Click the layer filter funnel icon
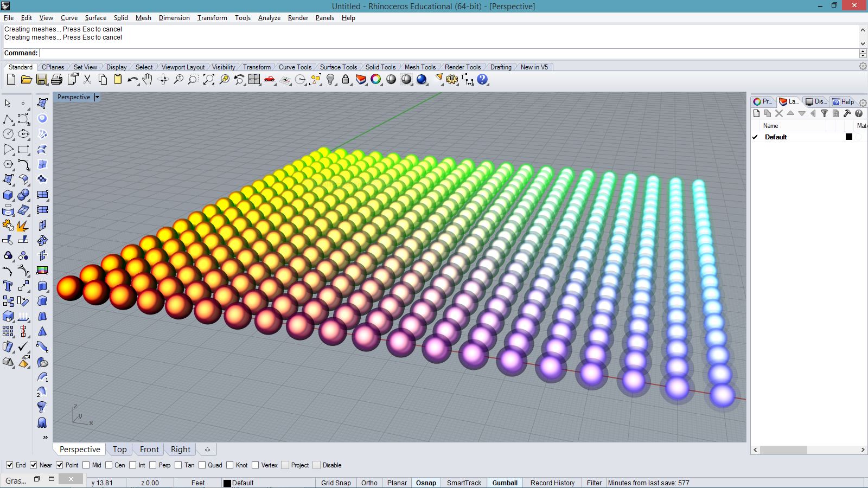Screen dimensions: 868x488 click(824, 113)
